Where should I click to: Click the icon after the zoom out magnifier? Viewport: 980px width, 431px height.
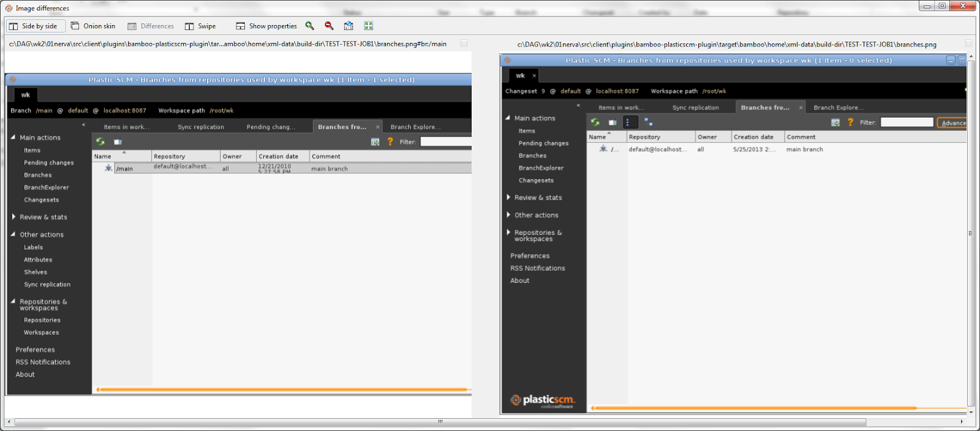click(x=349, y=26)
